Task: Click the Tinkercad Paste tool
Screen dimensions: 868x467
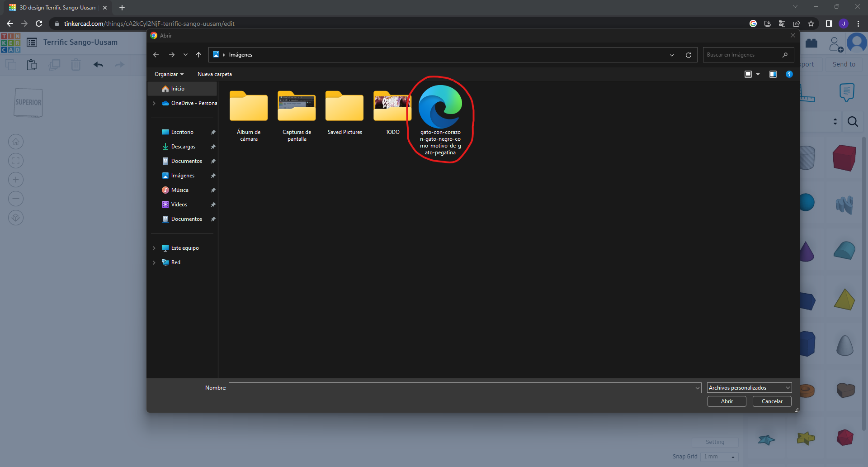Action: [32, 65]
